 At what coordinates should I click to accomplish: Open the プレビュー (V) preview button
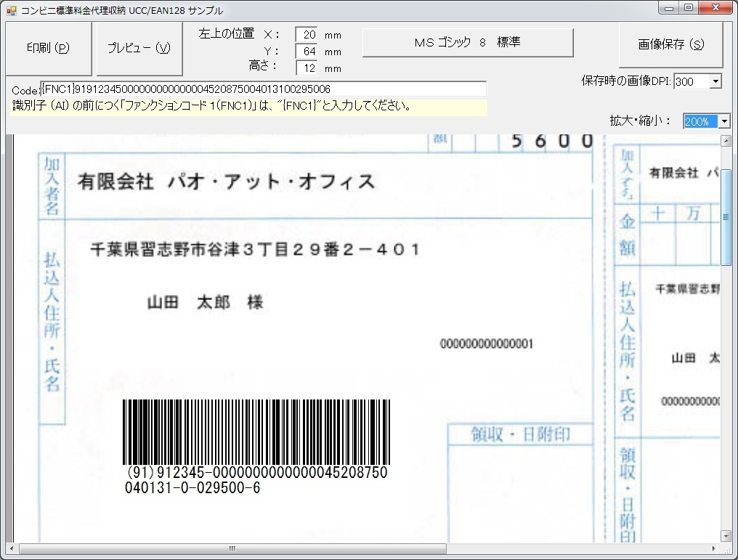tap(139, 48)
